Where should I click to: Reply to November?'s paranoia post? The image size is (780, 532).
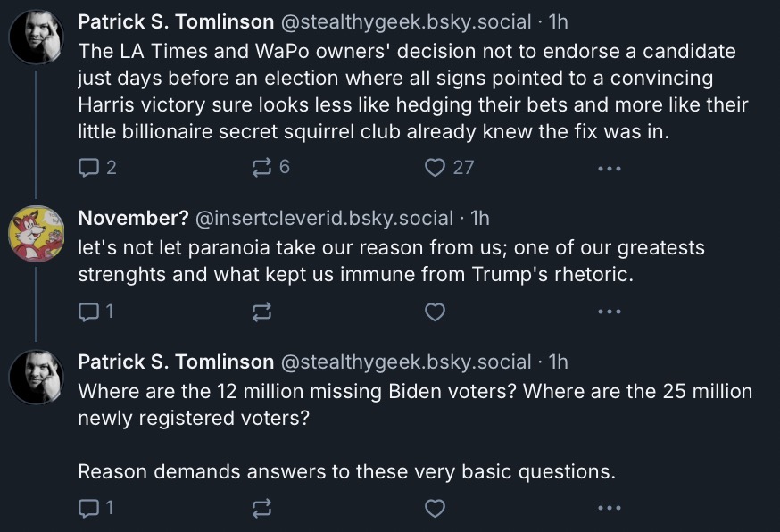[96, 312]
